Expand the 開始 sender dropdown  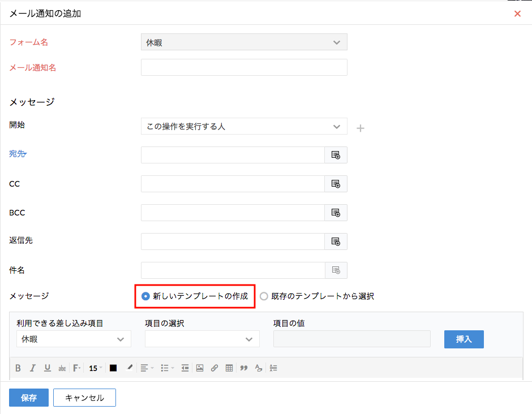pyautogui.click(x=244, y=127)
